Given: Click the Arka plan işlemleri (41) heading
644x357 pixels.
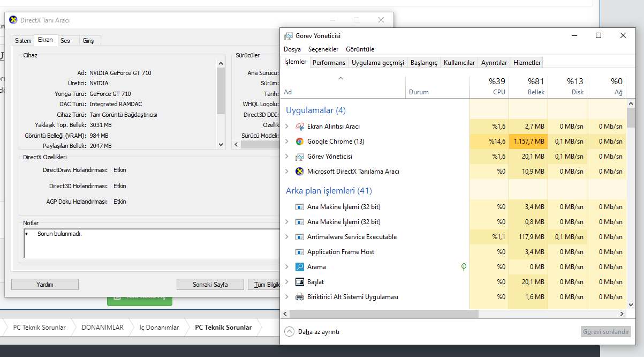Looking at the screenshot, I should tap(329, 191).
